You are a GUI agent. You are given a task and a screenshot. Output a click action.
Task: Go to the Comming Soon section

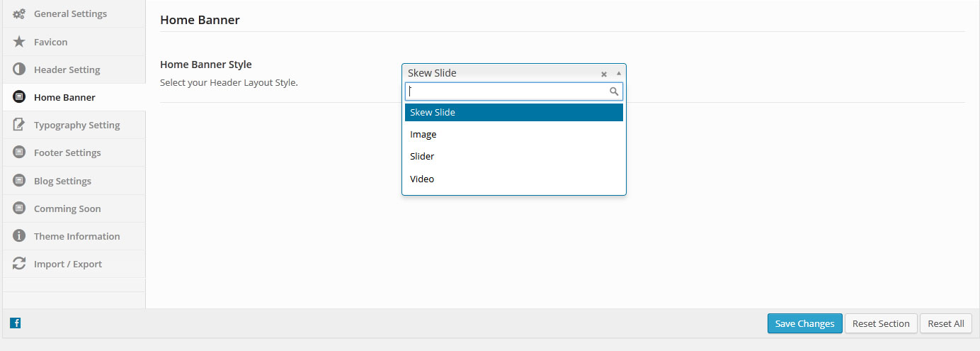pos(67,208)
